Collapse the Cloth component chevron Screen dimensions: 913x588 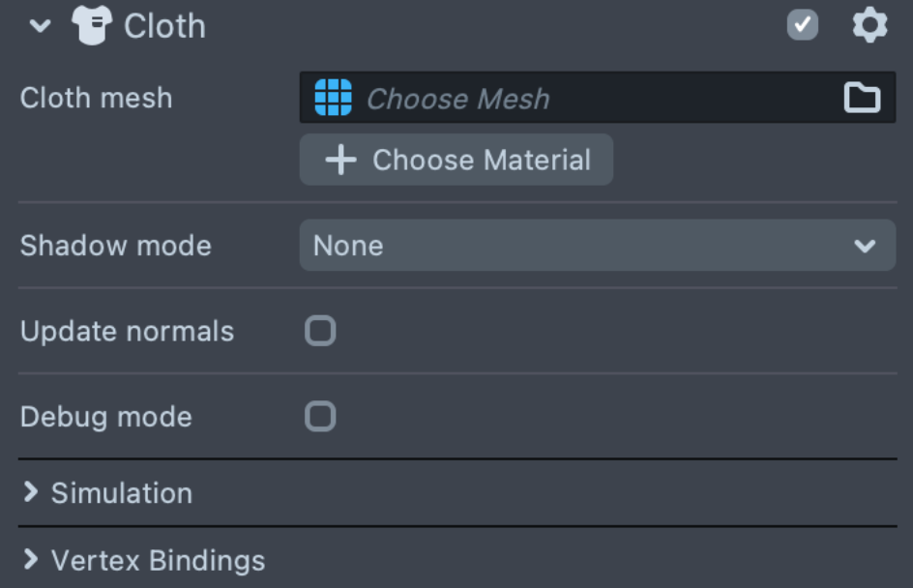[x=40, y=26]
